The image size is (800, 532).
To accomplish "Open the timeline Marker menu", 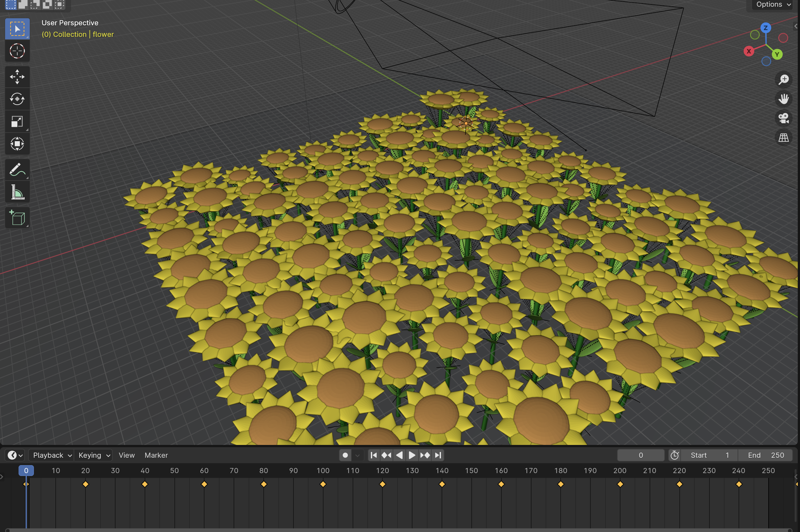I will (156, 455).
